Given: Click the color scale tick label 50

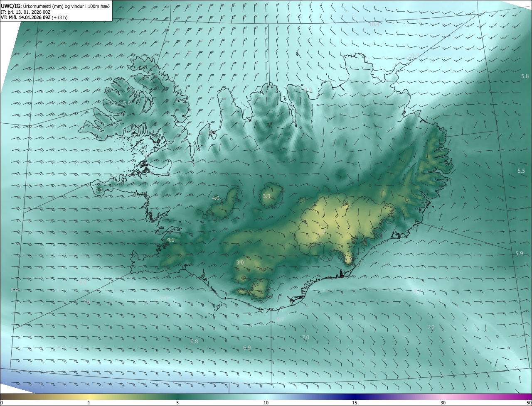Looking at the screenshot, I should click(x=529, y=403).
